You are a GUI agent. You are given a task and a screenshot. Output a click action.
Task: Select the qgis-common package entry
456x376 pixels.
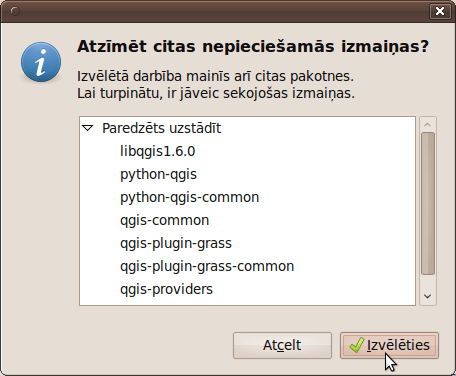pos(247,220)
